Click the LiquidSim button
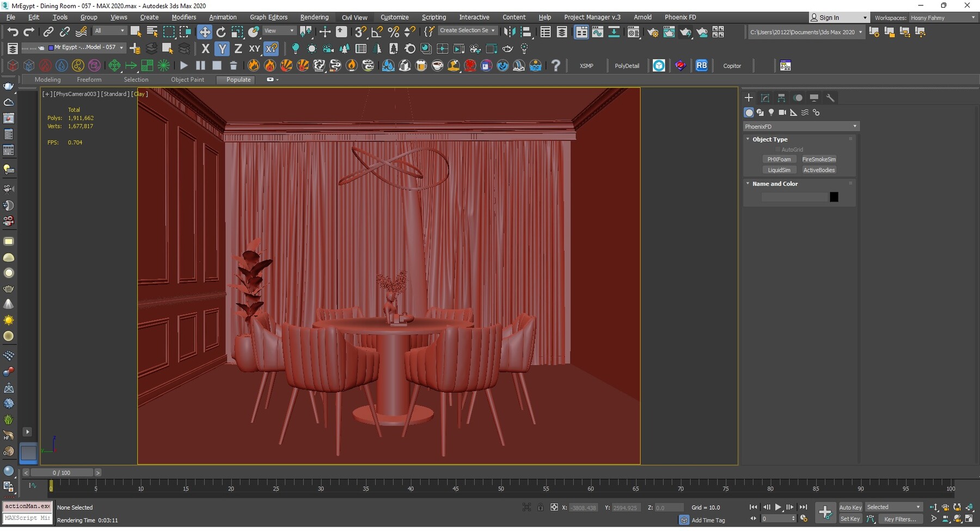 780,170
